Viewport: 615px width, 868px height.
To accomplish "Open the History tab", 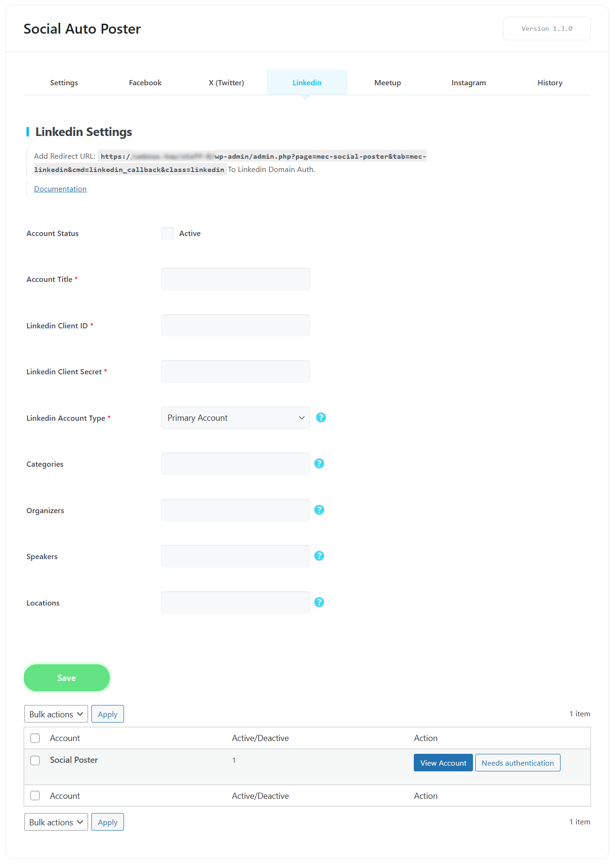I will point(550,83).
